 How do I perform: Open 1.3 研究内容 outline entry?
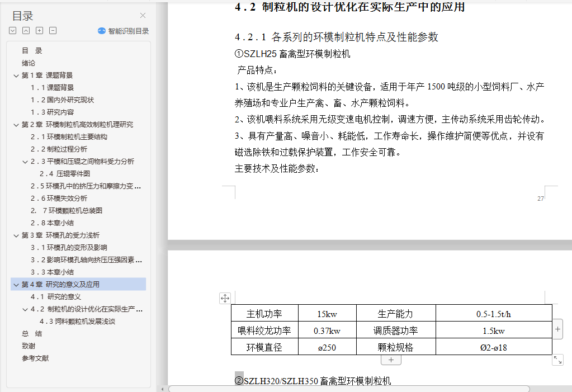click(x=52, y=112)
